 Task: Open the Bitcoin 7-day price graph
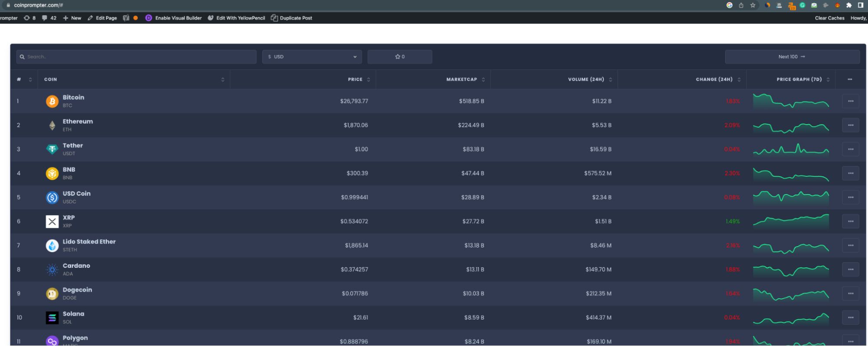pos(791,101)
